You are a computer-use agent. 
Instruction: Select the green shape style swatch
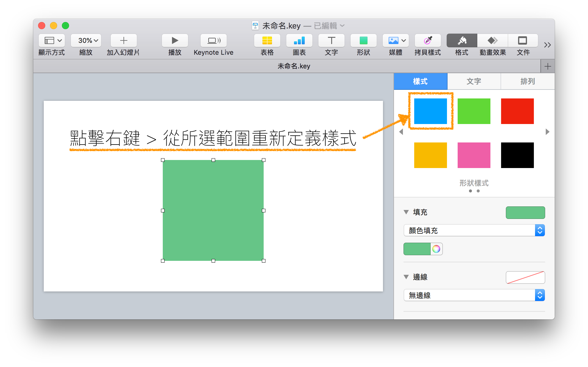click(x=473, y=111)
